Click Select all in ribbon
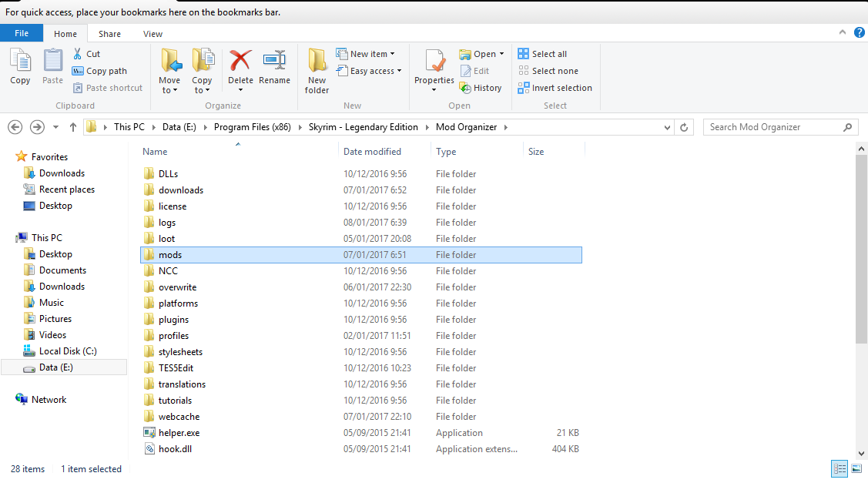Image resolution: width=868 pixels, height=493 pixels. (542, 54)
